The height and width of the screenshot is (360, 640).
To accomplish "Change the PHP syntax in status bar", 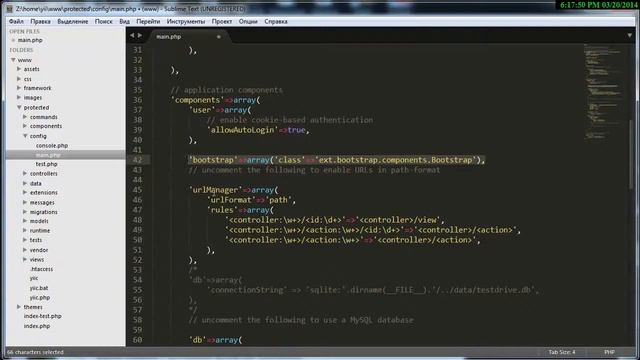I will click(609, 352).
